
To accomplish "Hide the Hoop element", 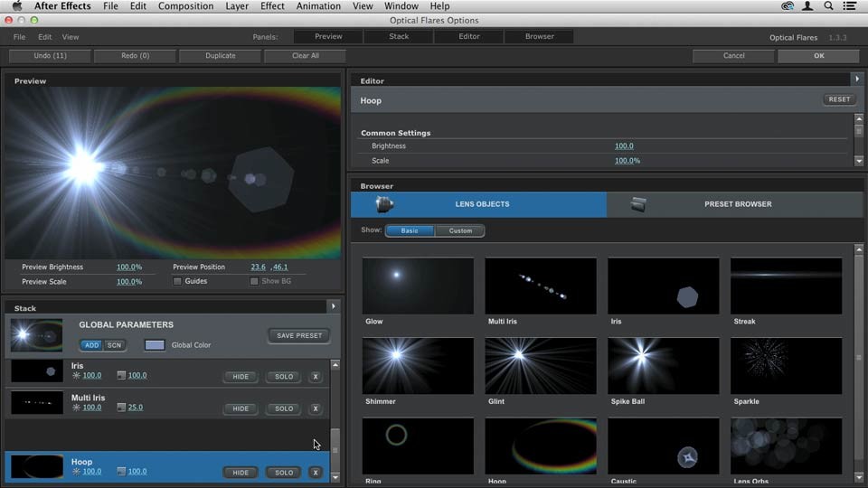I will click(x=241, y=473).
